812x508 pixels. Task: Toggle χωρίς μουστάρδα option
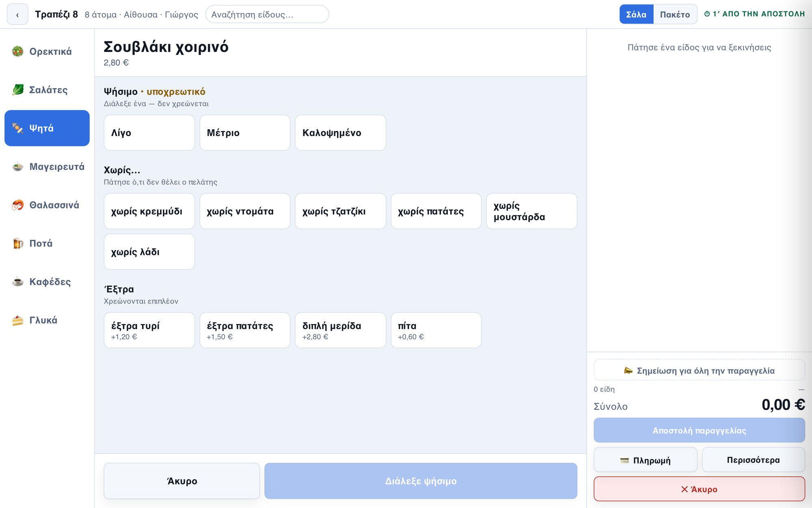click(x=532, y=211)
